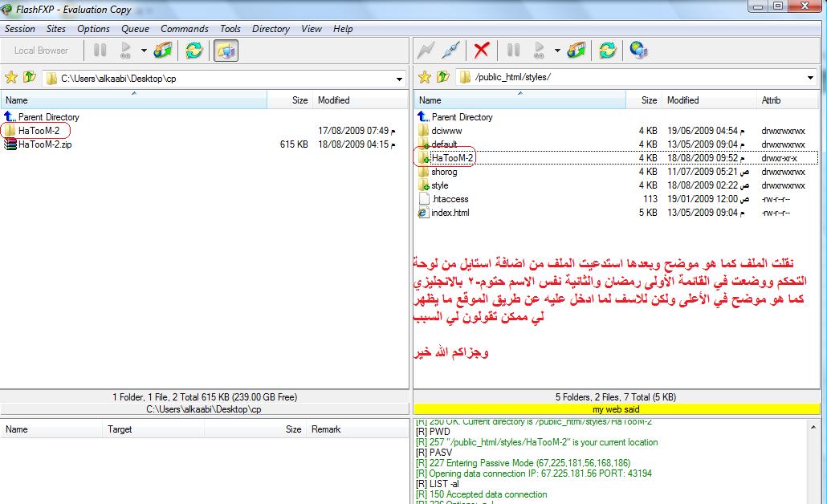This screenshot has height=504, width=827.
Task: Expand the local path dropdown
Action: coord(399,79)
